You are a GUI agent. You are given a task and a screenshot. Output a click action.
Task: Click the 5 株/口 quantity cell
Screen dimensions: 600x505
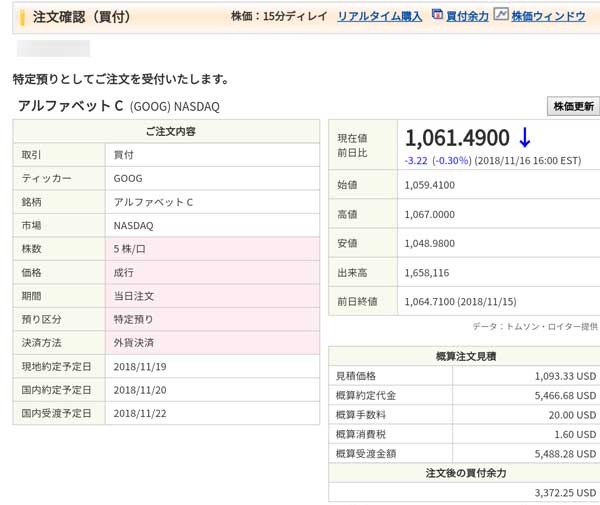tap(134, 249)
